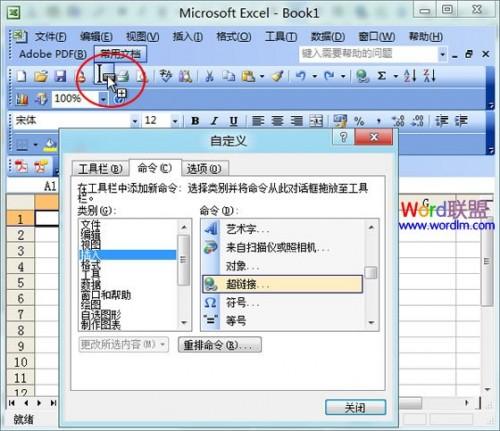The image size is (500, 431).
Task: Toggle Bold formatting
Action: pyautogui.click(x=195, y=121)
